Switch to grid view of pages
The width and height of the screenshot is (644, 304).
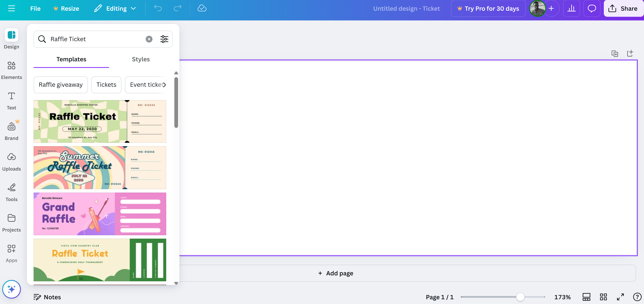[x=603, y=297]
